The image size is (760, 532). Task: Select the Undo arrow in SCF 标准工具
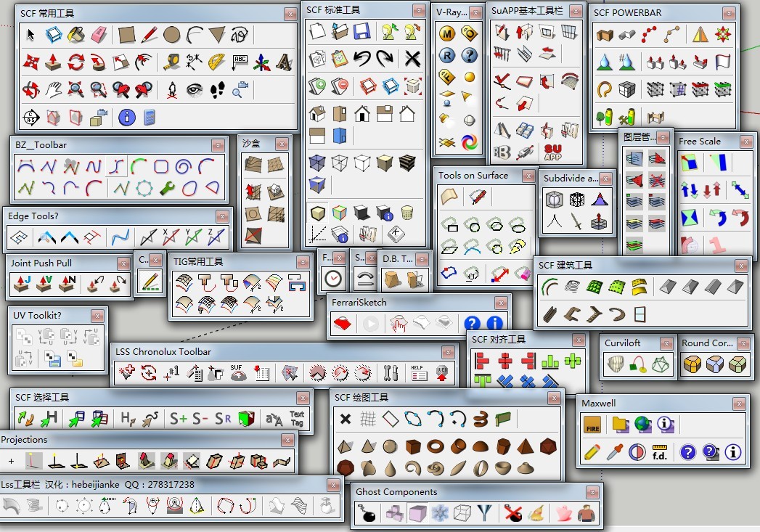361,59
